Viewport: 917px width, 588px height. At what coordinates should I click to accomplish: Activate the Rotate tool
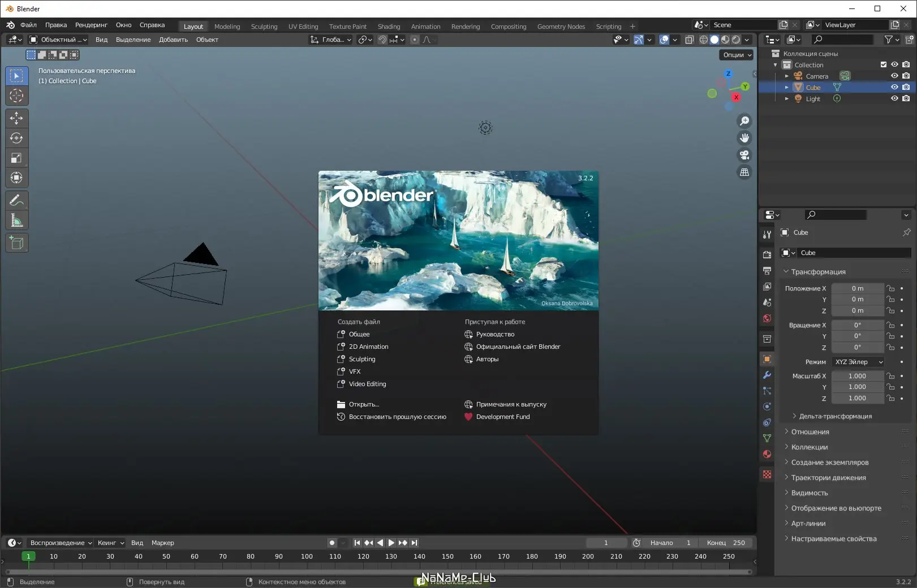coord(16,138)
